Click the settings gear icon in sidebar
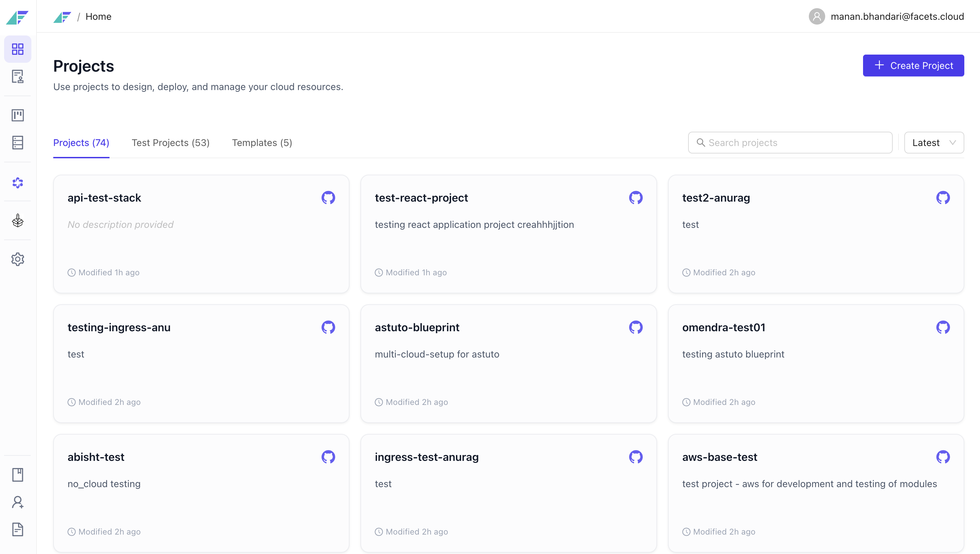Screen dimensions: 980x554 point(17,260)
